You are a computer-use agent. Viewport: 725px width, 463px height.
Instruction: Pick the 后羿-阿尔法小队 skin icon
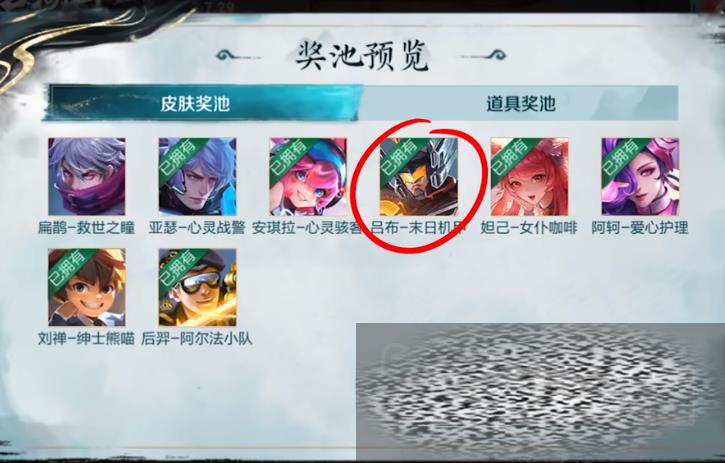pyautogui.click(x=197, y=287)
